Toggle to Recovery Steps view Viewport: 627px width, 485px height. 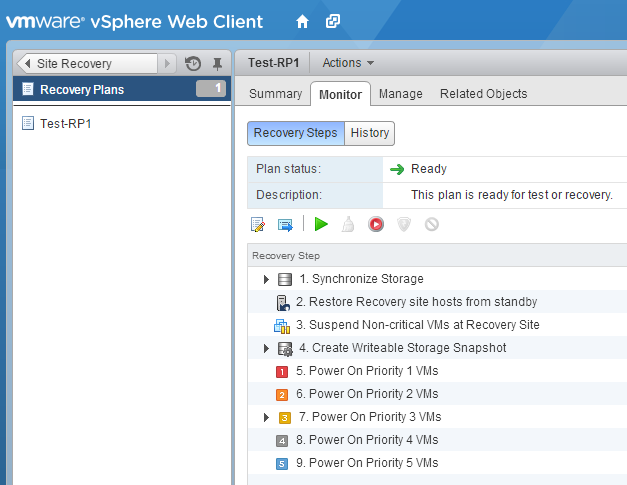[295, 133]
